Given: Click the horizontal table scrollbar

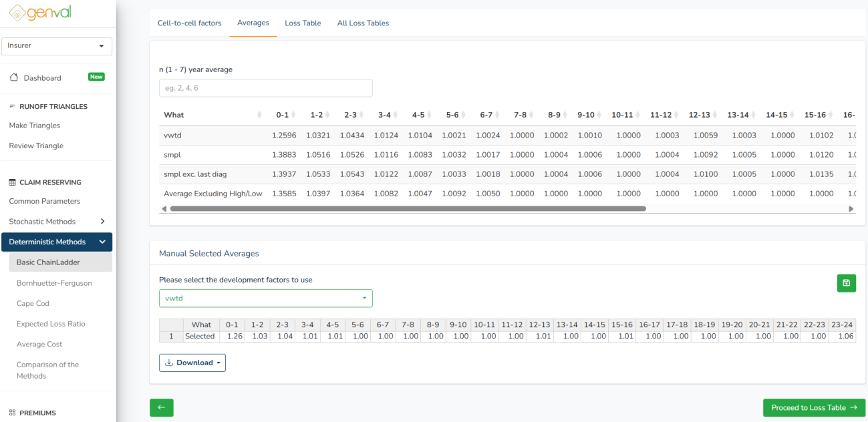Looking at the screenshot, I should [x=408, y=209].
